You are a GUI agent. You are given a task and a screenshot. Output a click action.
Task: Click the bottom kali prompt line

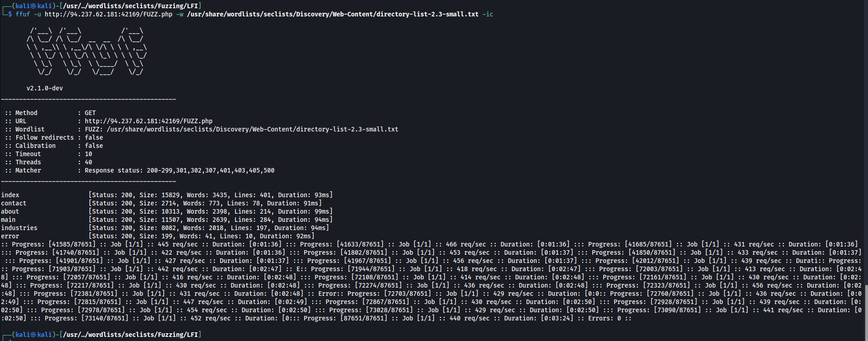tap(100, 335)
